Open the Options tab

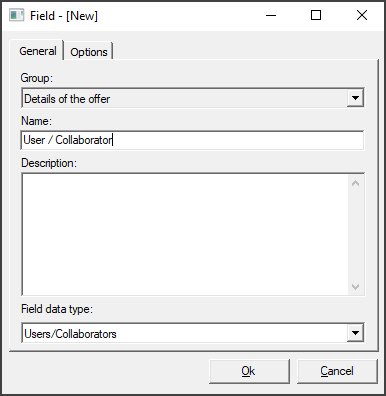tap(89, 52)
